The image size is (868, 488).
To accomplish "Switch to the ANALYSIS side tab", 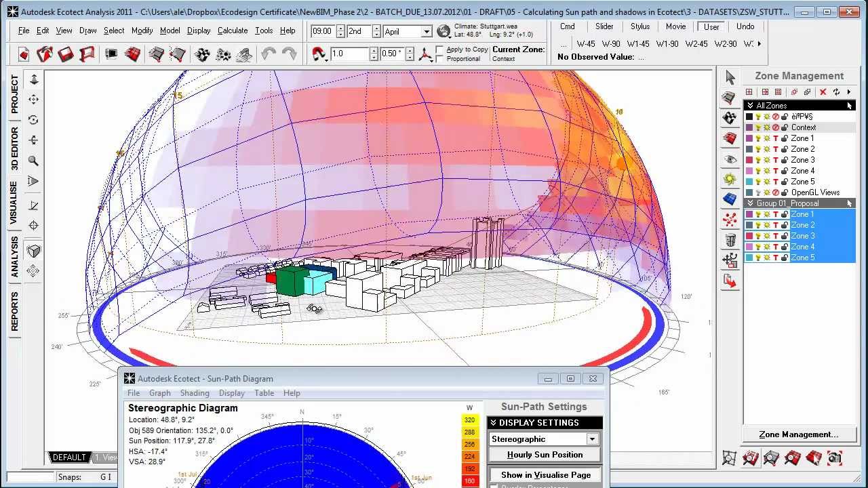I will click(x=14, y=257).
